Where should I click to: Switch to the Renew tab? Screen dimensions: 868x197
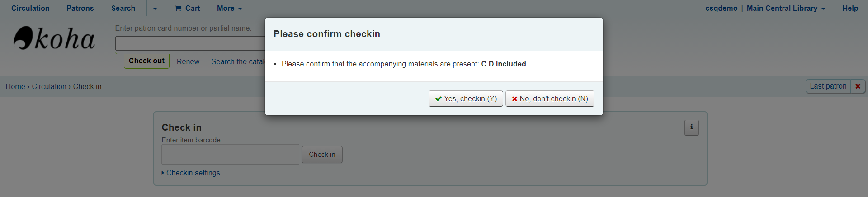click(x=188, y=61)
